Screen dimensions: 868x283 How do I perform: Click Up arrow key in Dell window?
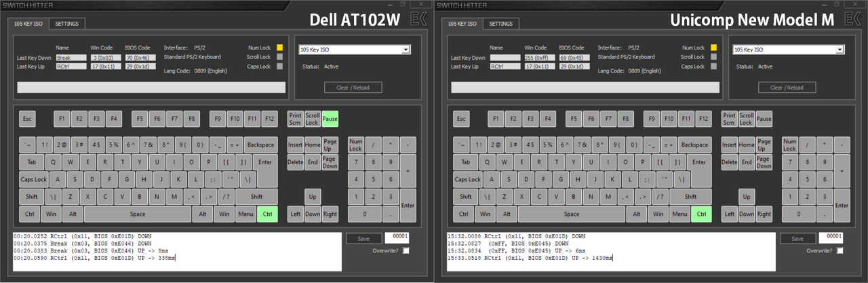pyautogui.click(x=313, y=196)
